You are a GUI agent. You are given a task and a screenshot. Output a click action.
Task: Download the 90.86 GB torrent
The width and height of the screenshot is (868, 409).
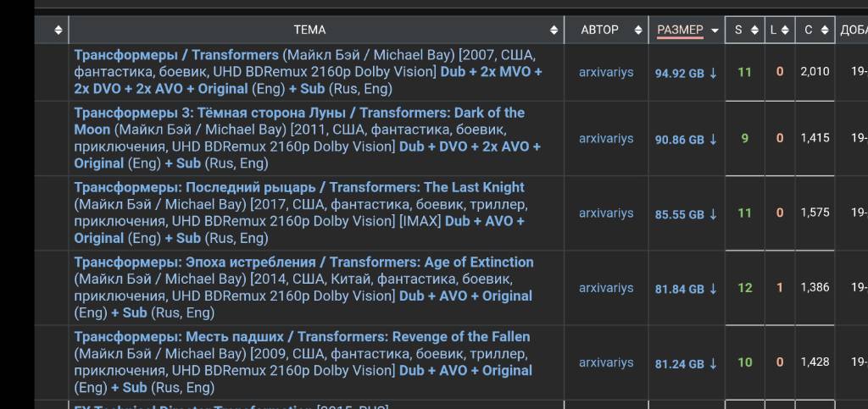pyautogui.click(x=686, y=139)
